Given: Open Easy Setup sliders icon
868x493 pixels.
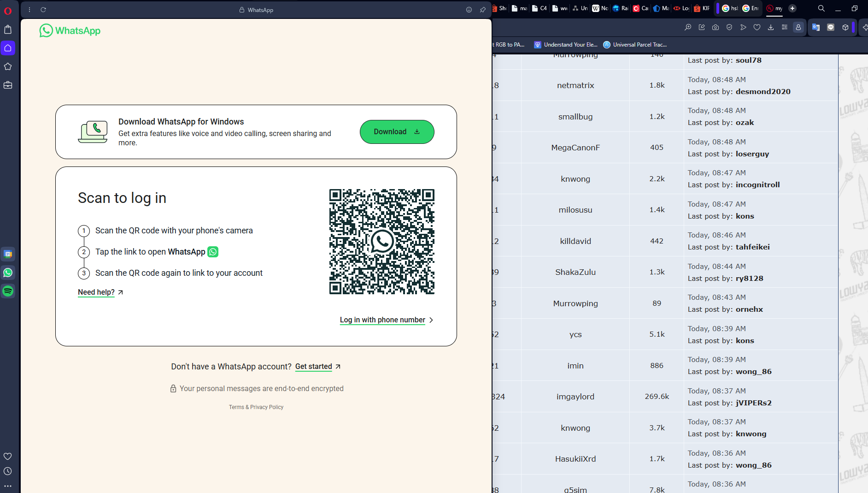Looking at the screenshot, I should pyautogui.click(x=785, y=27).
